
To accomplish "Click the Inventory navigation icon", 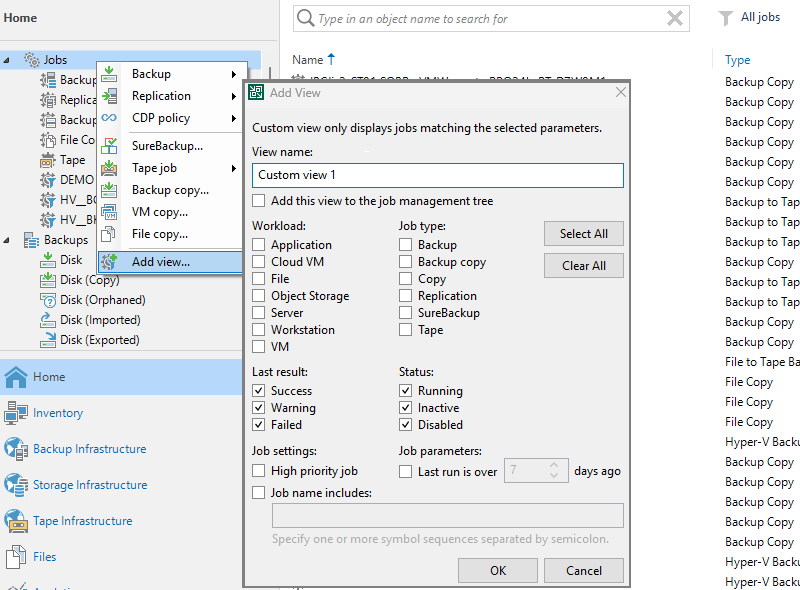I will [16, 413].
